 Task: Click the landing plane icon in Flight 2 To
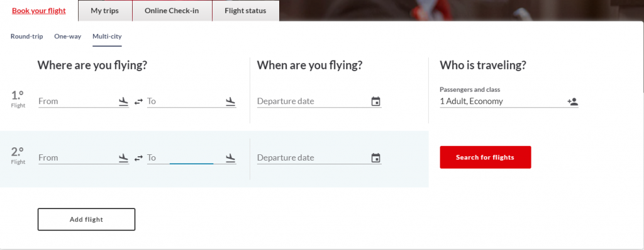[x=231, y=157]
